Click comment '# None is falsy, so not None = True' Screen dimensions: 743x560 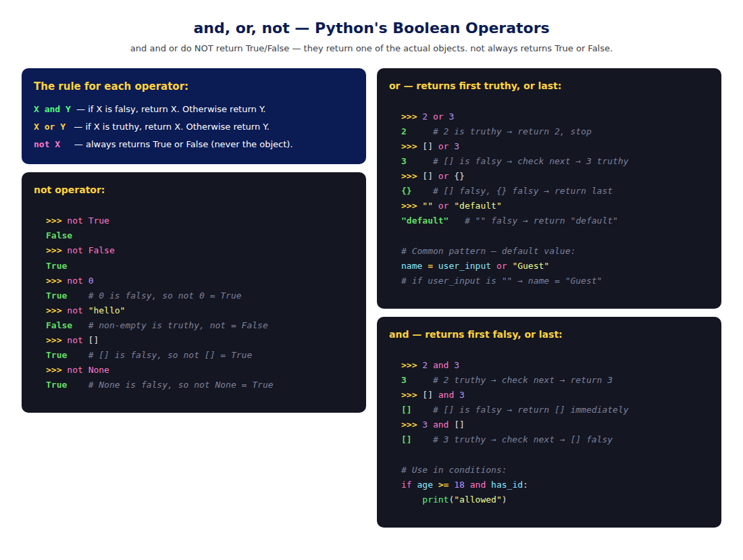[x=180, y=385]
